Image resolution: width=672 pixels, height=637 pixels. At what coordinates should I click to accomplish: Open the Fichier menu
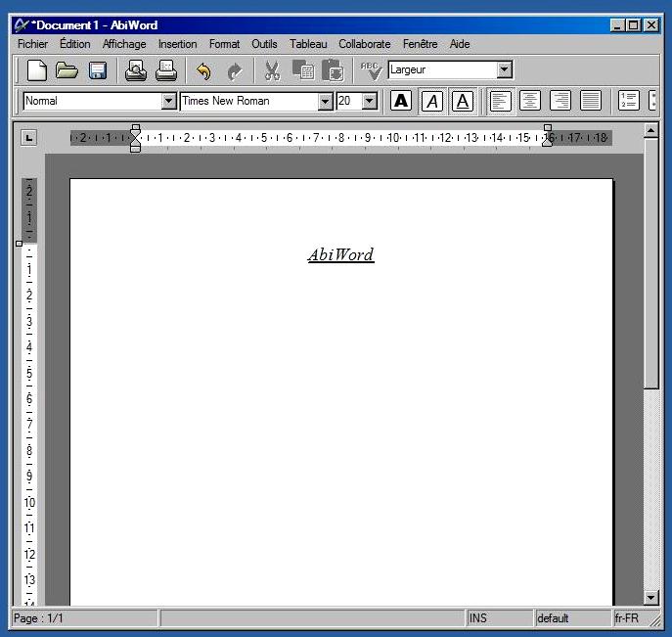pyautogui.click(x=32, y=44)
